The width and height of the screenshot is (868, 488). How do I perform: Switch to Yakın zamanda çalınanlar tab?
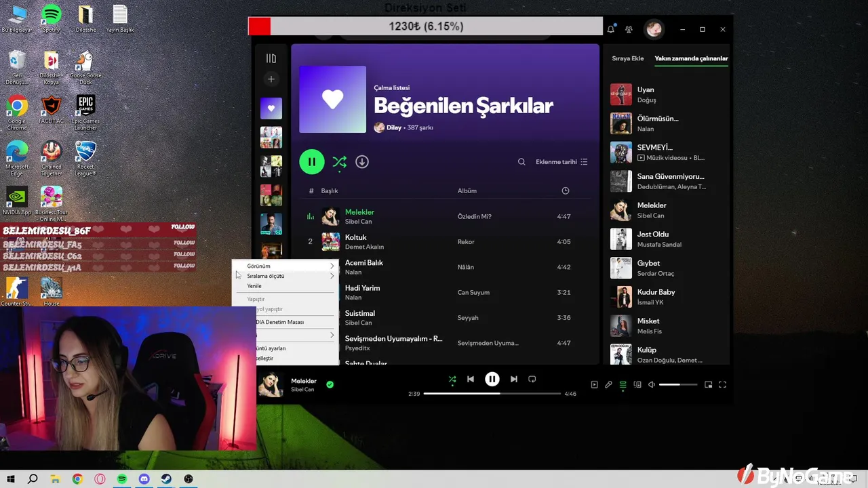click(x=691, y=58)
